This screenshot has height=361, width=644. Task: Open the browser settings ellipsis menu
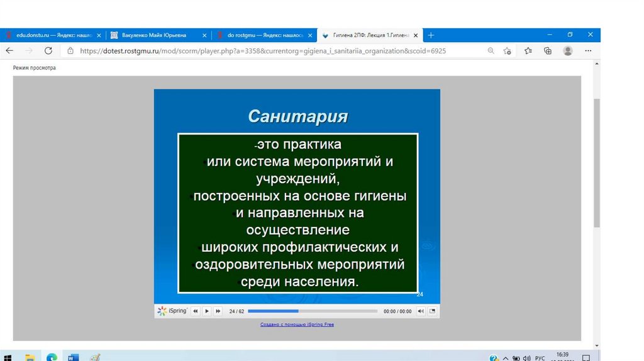(588, 51)
